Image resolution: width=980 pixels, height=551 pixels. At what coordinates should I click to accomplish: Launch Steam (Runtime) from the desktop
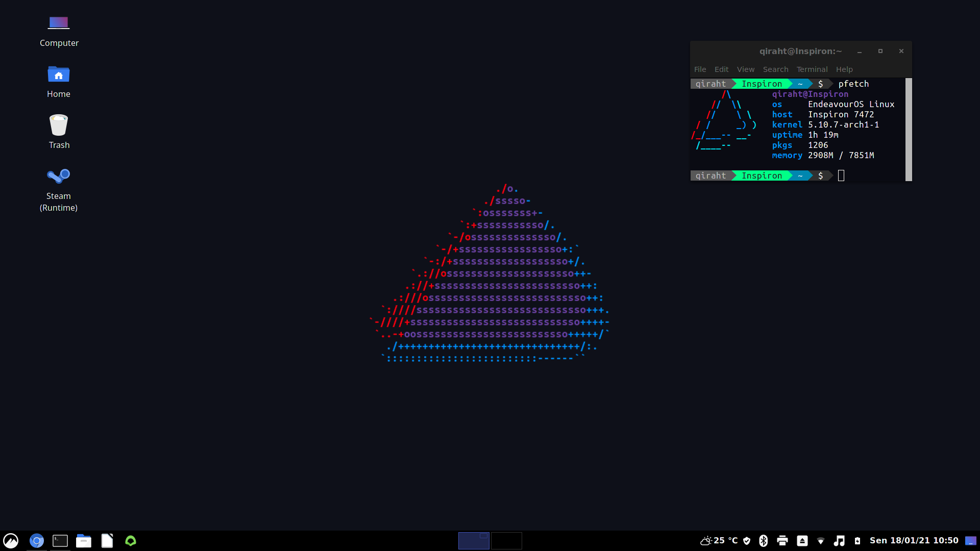pos(59,189)
